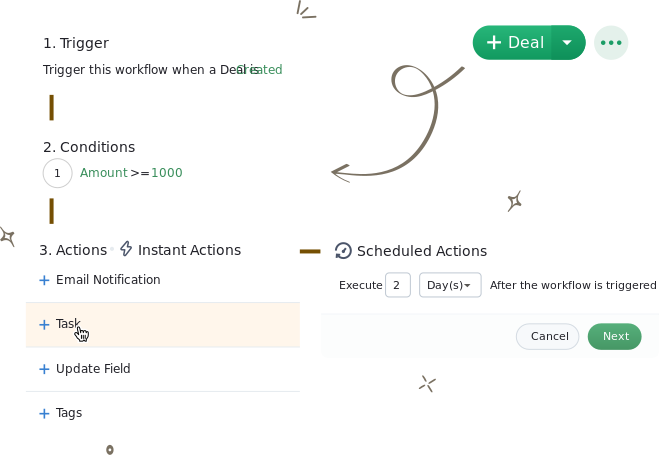The image size is (659, 455).
Task: Click the plus icon beside Update Field
Action: (44, 369)
